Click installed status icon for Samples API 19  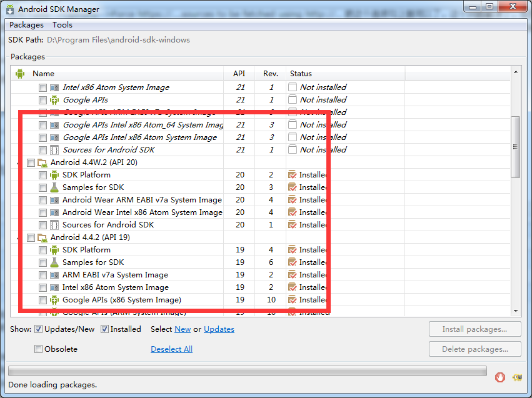pos(292,262)
